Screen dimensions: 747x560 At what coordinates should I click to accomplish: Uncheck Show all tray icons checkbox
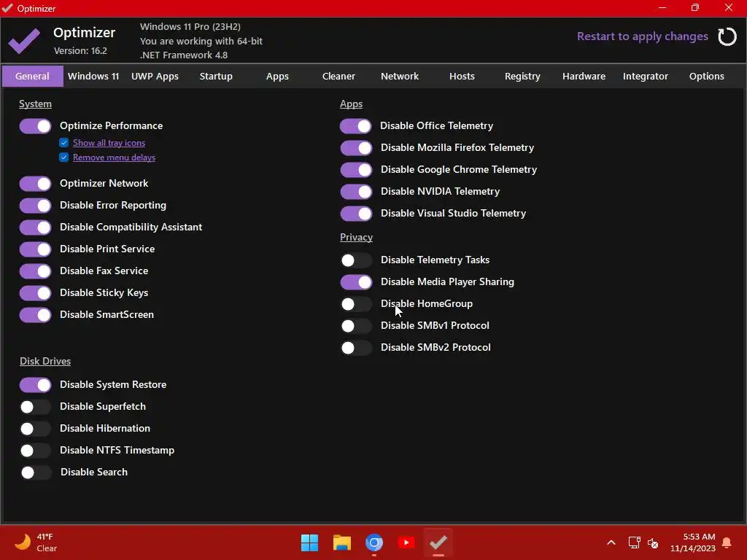pyautogui.click(x=64, y=142)
